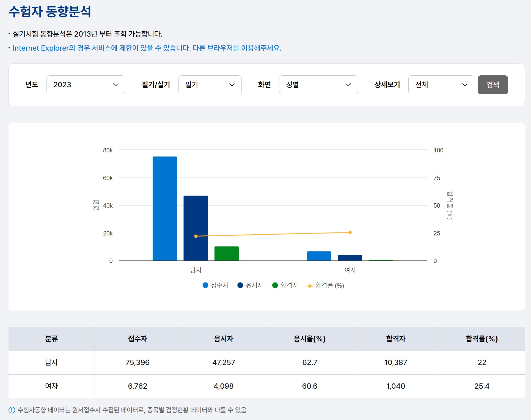531x420 pixels.
Task: Open the 화면 성별 dropdown
Action: coord(318,85)
